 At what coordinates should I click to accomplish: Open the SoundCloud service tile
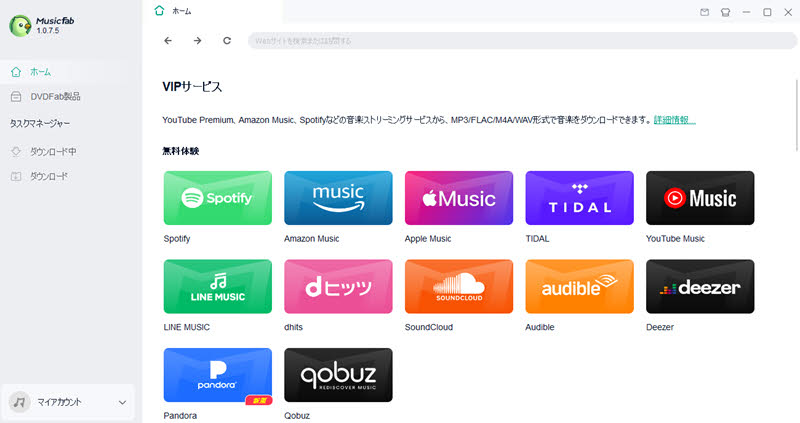[459, 286]
